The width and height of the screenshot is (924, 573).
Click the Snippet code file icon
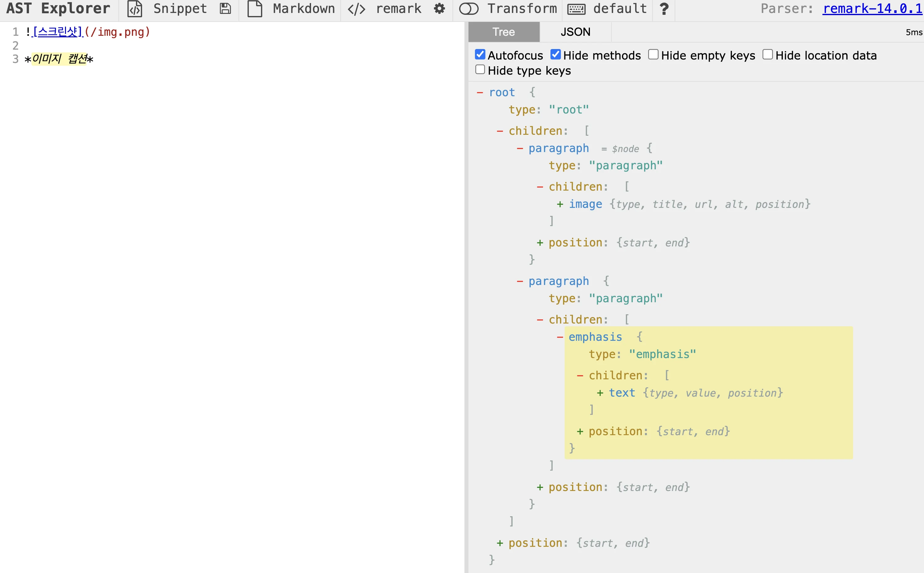click(135, 9)
